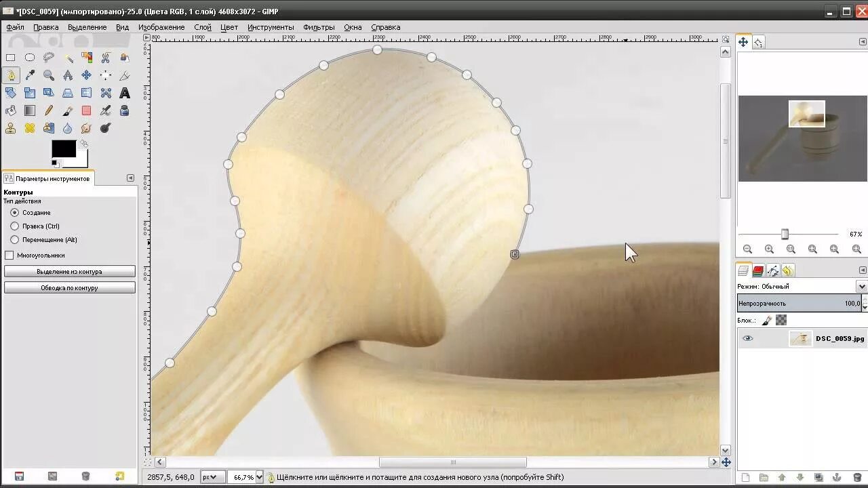Open tool options panel configuration menu arrow
This screenshot has width=868, height=488.
click(130, 178)
